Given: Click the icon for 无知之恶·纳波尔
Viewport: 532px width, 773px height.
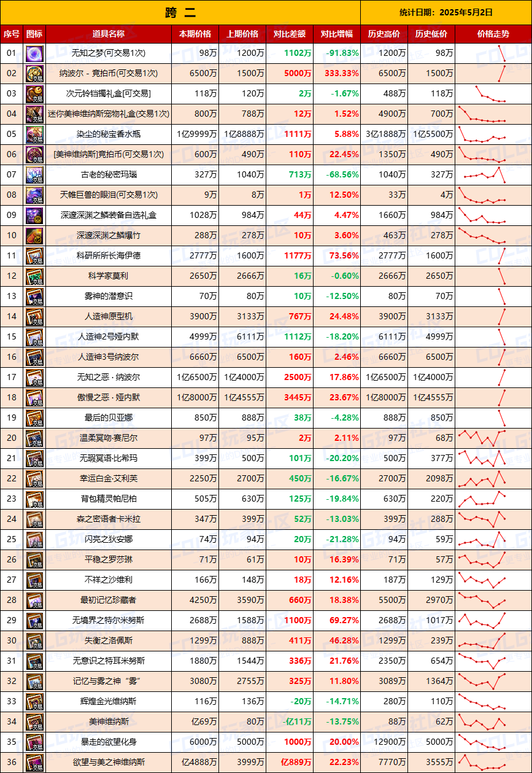Looking at the screenshot, I should (34, 377).
